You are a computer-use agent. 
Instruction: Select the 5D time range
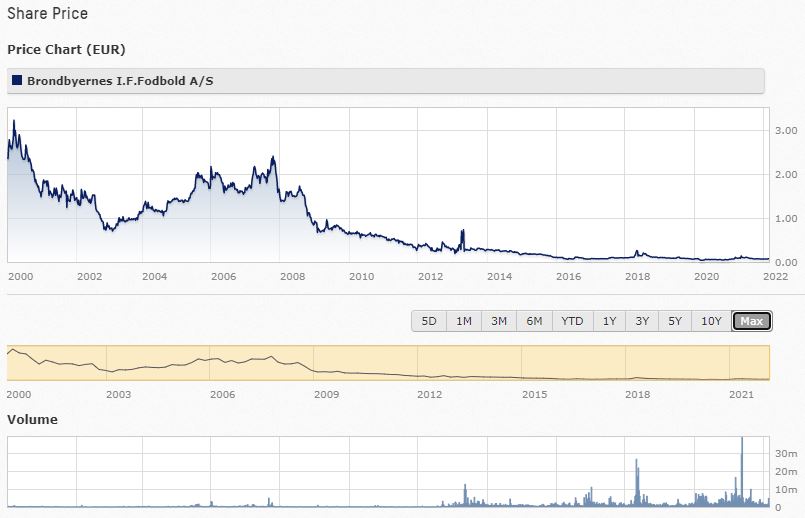(x=428, y=321)
